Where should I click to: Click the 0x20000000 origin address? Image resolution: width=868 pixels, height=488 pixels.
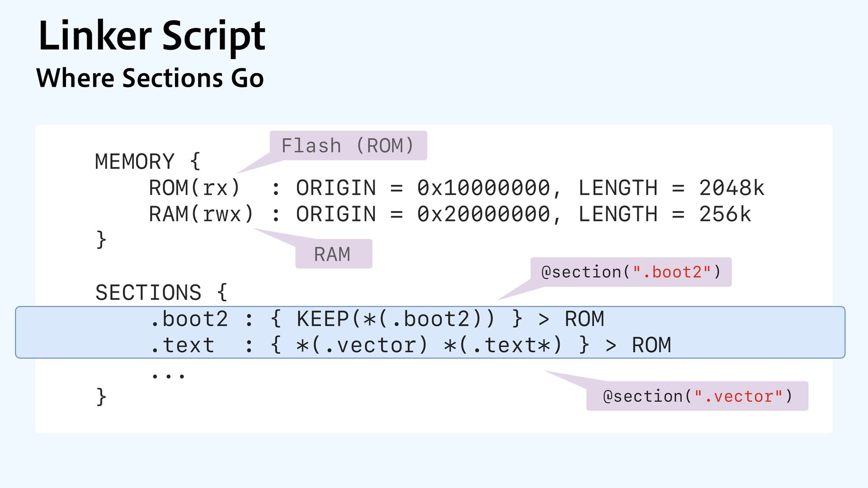click(x=483, y=214)
